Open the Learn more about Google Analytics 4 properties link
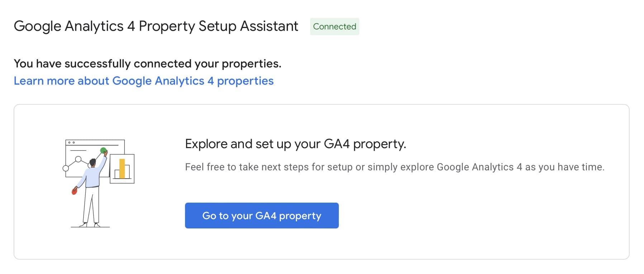Image resolution: width=644 pixels, height=274 pixels. click(x=143, y=81)
